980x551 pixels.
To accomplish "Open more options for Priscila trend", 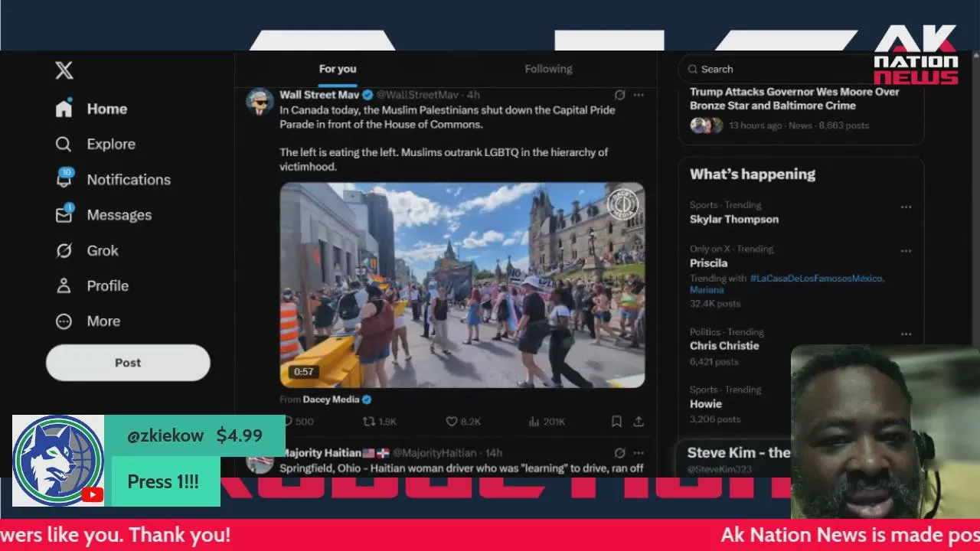I will point(906,251).
